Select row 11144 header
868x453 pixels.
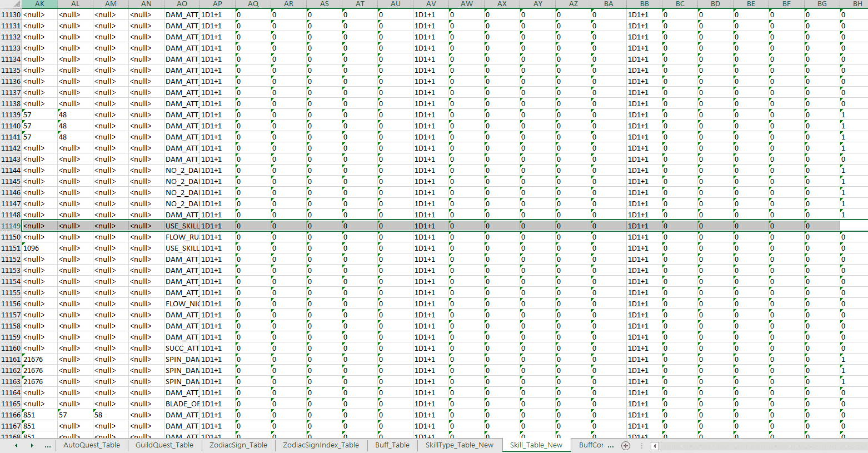(x=11, y=171)
